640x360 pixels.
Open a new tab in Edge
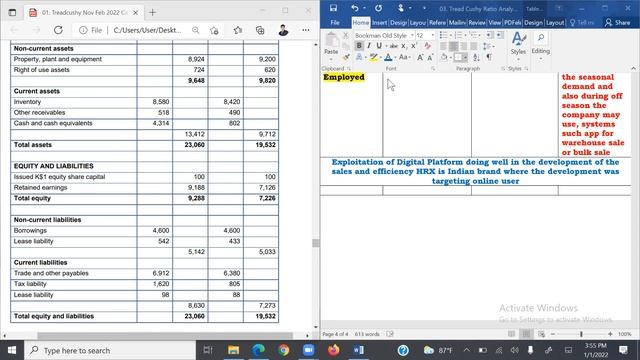[152, 13]
